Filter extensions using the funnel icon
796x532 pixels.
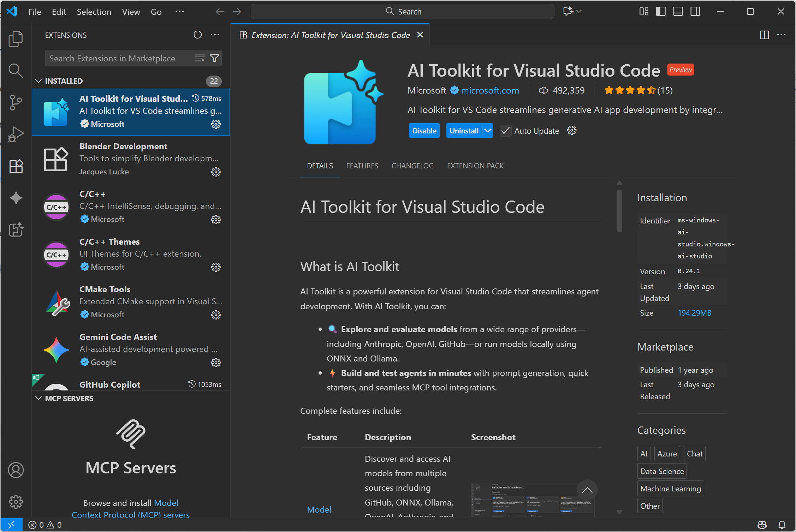click(x=214, y=58)
